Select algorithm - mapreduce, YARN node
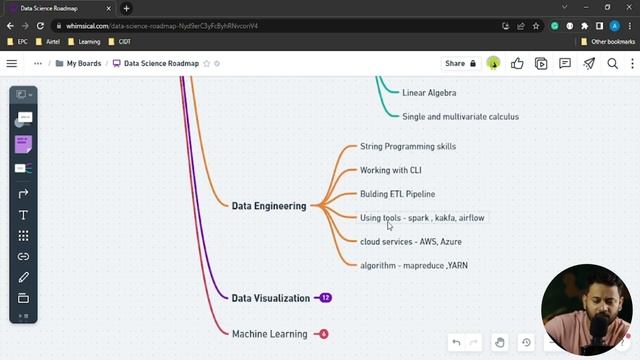 414,266
